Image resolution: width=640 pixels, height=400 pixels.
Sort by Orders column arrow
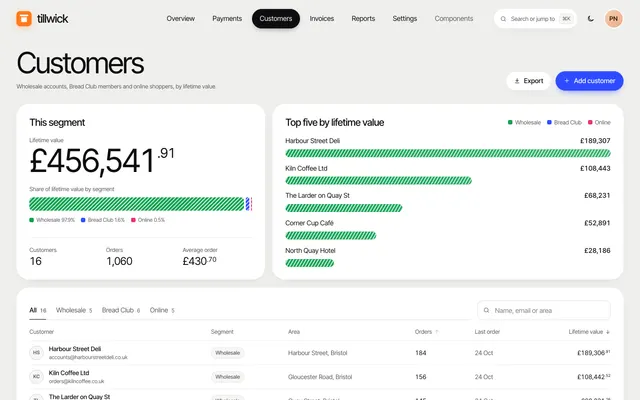[x=437, y=332]
